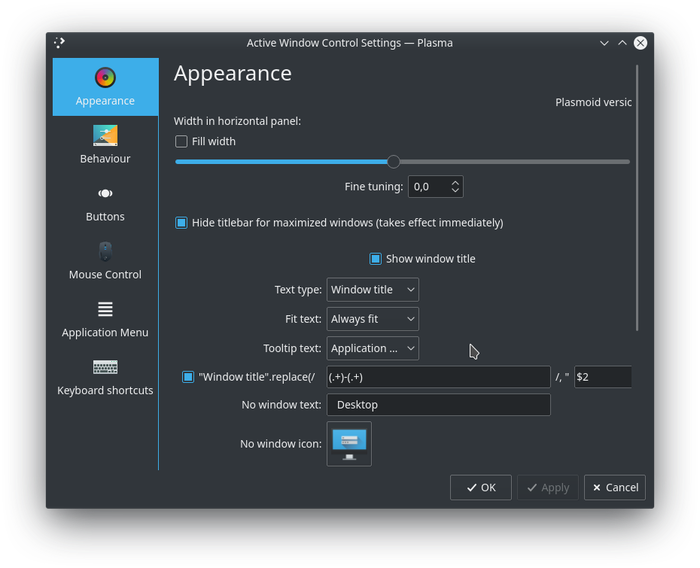Viewport: 700px width, 568px height.
Task: Uncheck Show window title
Action: [x=376, y=259]
